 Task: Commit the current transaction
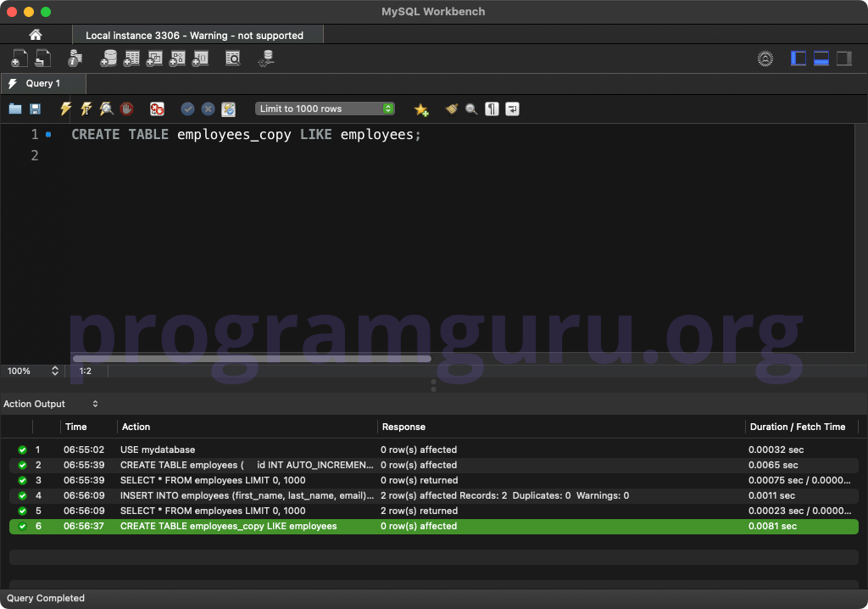click(187, 109)
